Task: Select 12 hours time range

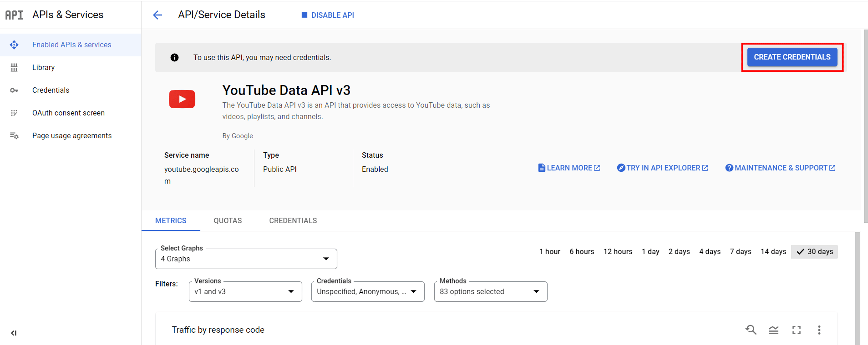Action: pos(618,252)
